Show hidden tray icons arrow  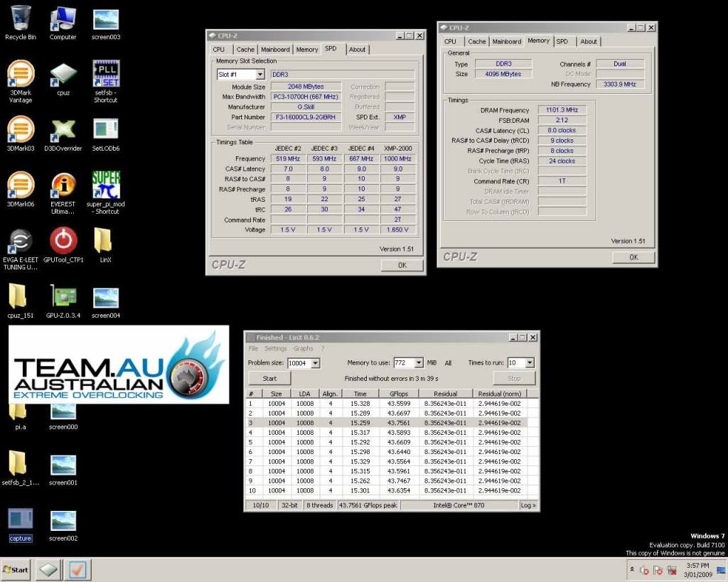coord(632,569)
